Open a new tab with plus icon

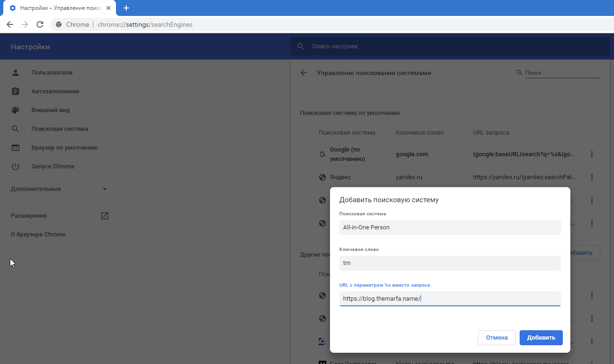(126, 8)
